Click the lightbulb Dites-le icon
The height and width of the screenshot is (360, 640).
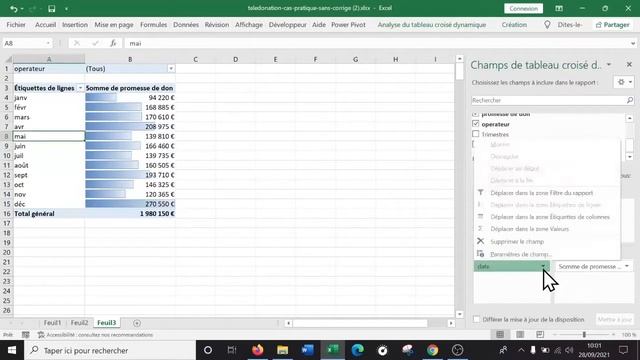[x=547, y=25]
